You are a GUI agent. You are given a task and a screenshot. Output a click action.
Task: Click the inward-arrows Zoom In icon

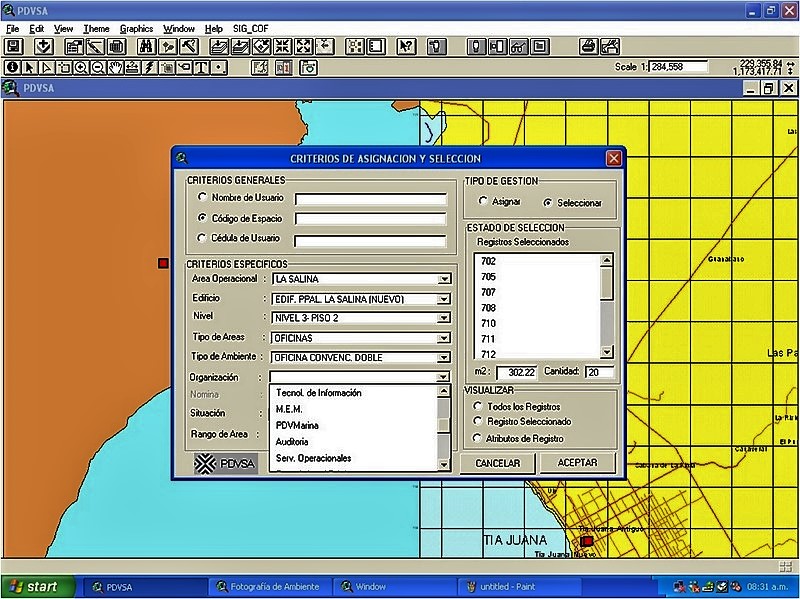(282, 47)
